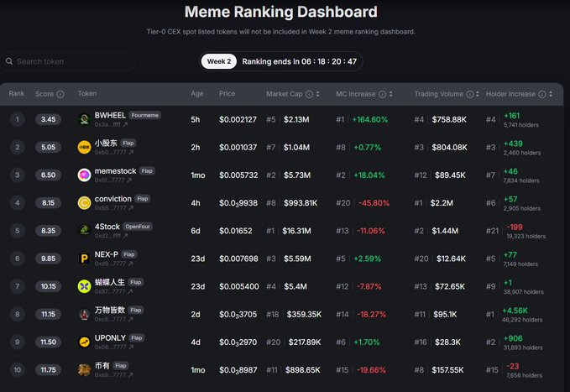570x392 pixels.
Task: Open the Holder Increase info icon
Action: click(542, 94)
